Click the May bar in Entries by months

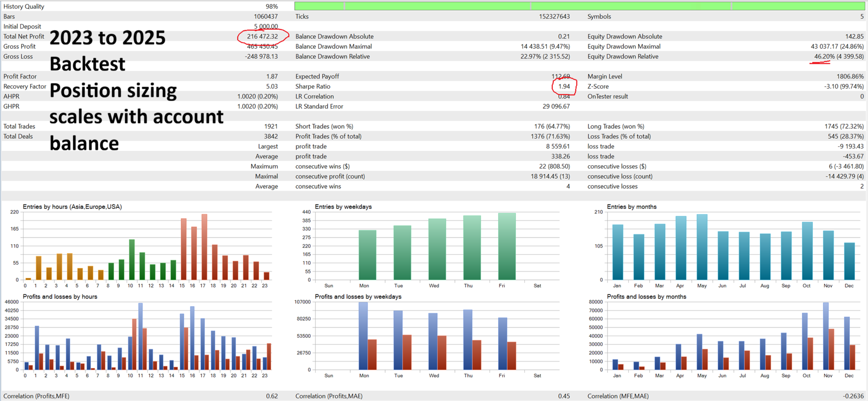point(702,247)
